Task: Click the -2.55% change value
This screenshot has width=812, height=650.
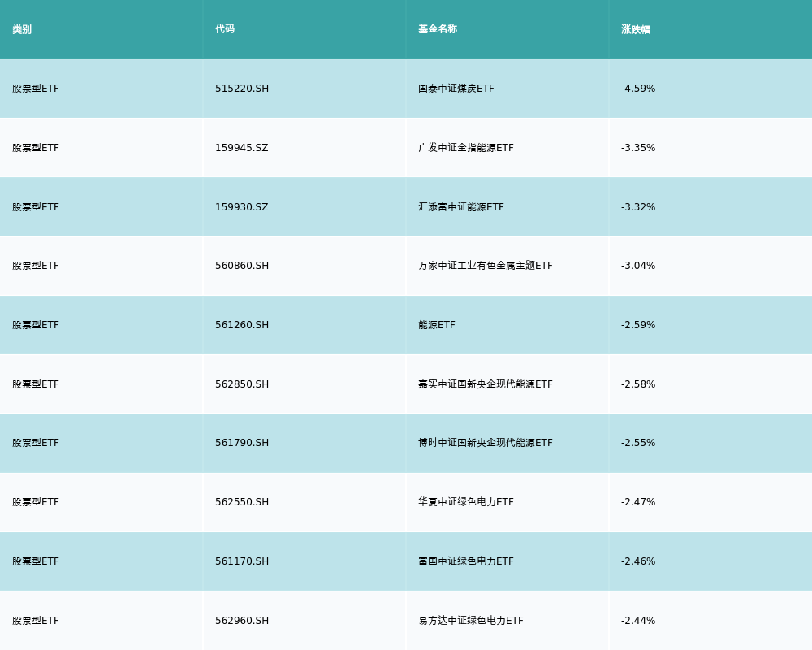Action: click(x=638, y=443)
